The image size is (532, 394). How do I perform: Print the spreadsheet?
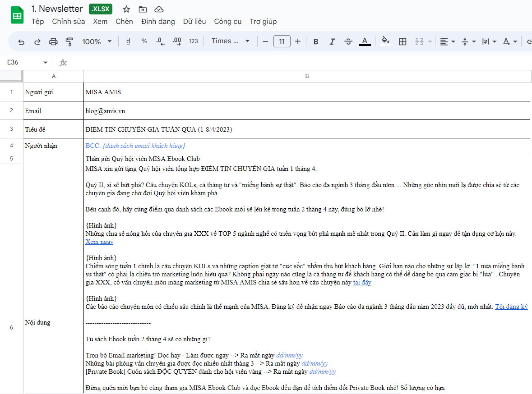(x=53, y=42)
